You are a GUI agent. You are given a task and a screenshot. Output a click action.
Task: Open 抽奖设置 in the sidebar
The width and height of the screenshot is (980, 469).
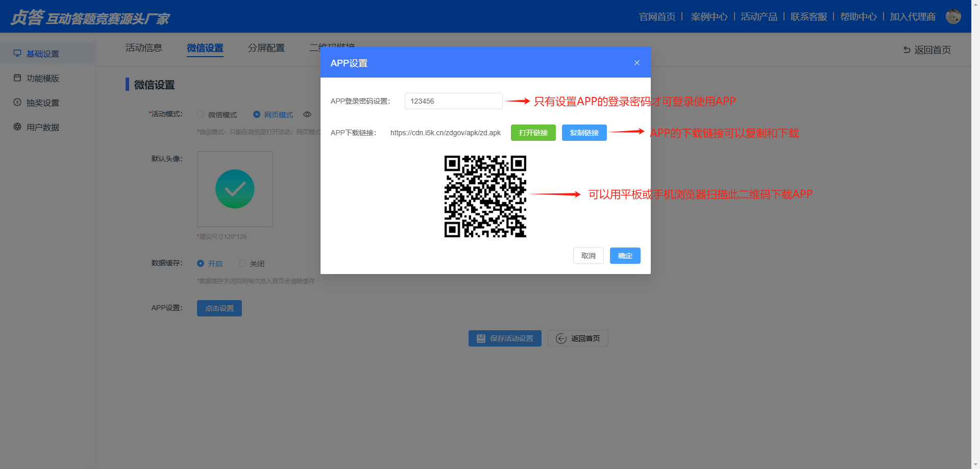pos(47,103)
